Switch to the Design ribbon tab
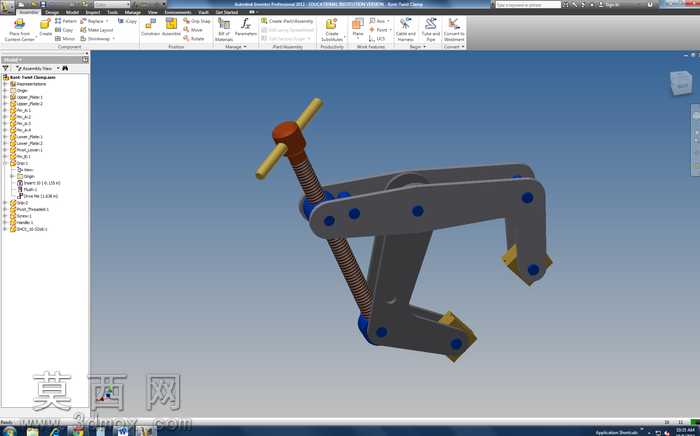 [52, 12]
